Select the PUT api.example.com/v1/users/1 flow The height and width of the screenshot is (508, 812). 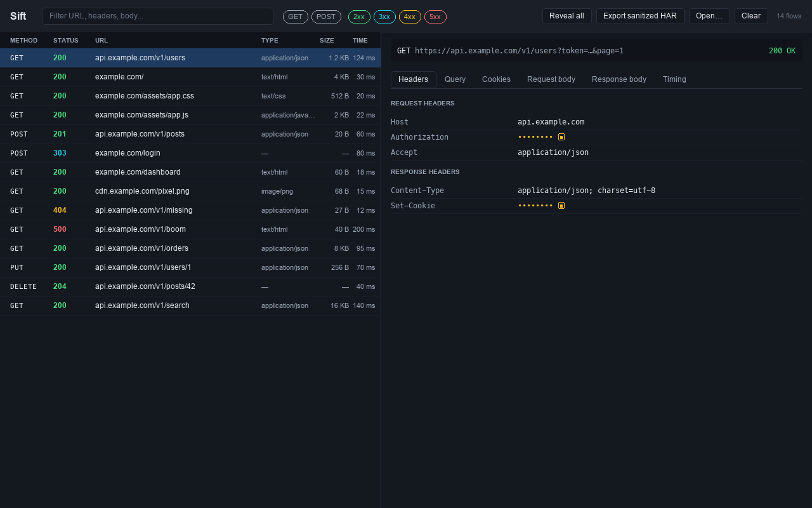point(190,267)
